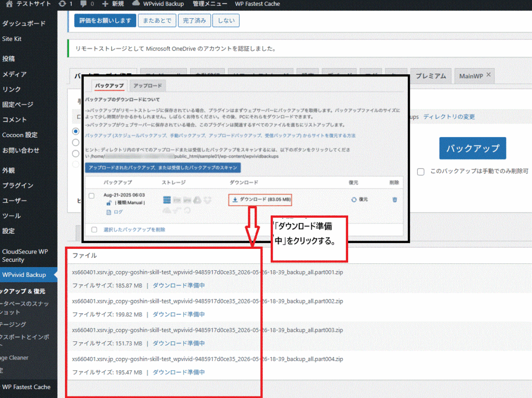Screen dimensions: 532x398
Task: Click the updates refresh icon in admin bar
Action: (x=62, y=4)
